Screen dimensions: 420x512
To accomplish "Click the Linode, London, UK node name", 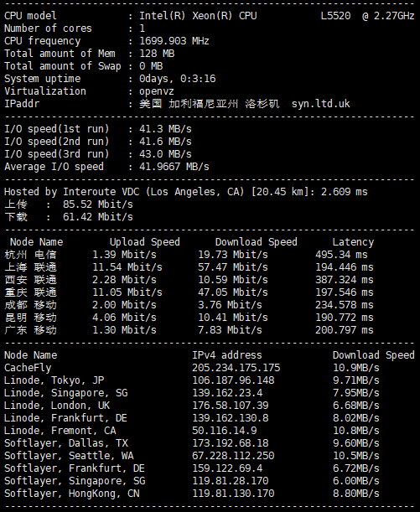I will [57, 406].
